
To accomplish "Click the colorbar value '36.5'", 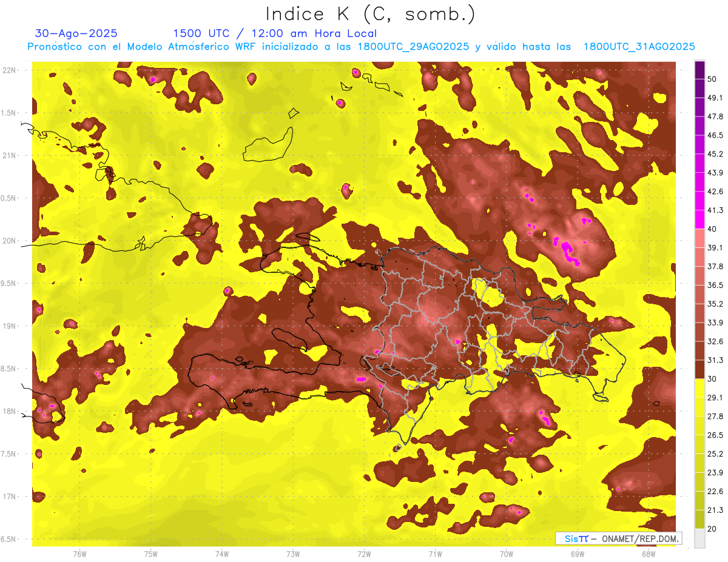I will 715,285.
